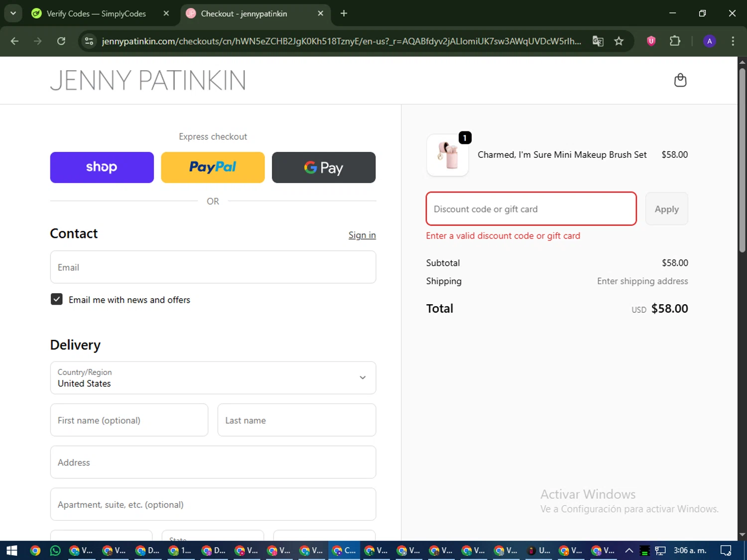Open site information icon in address bar
Screen dimensions: 747x560
coord(89,41)
